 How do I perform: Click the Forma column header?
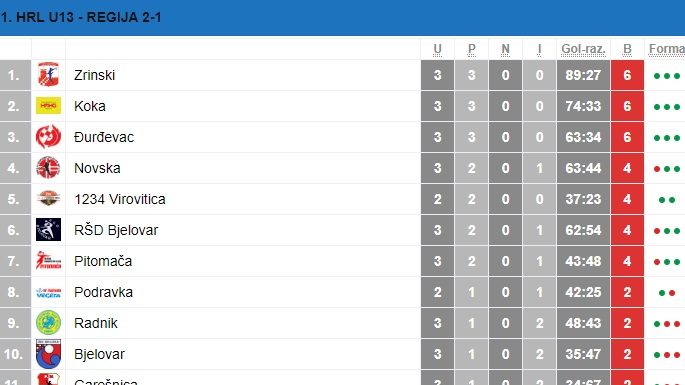[667, 49]
